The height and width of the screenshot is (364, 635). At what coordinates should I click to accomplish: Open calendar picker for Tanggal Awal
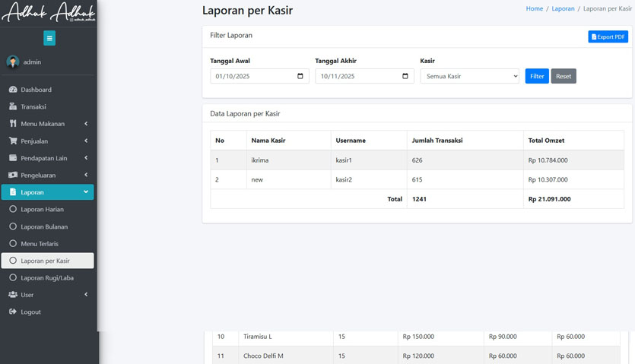click(300, 76)
